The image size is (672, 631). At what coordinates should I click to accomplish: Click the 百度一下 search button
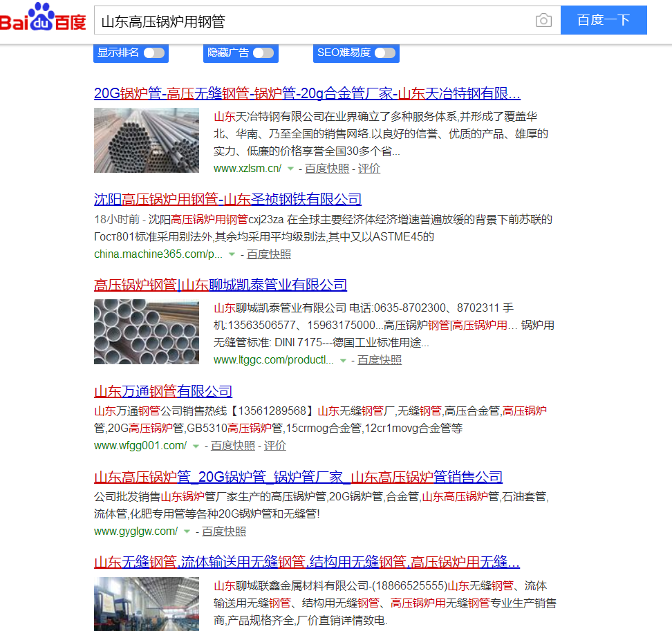click(604, 20)
